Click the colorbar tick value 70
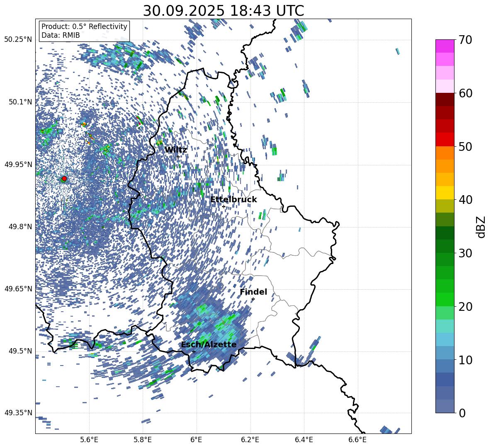The height and width of the screenshot is (448, 491). pos(465,40)
